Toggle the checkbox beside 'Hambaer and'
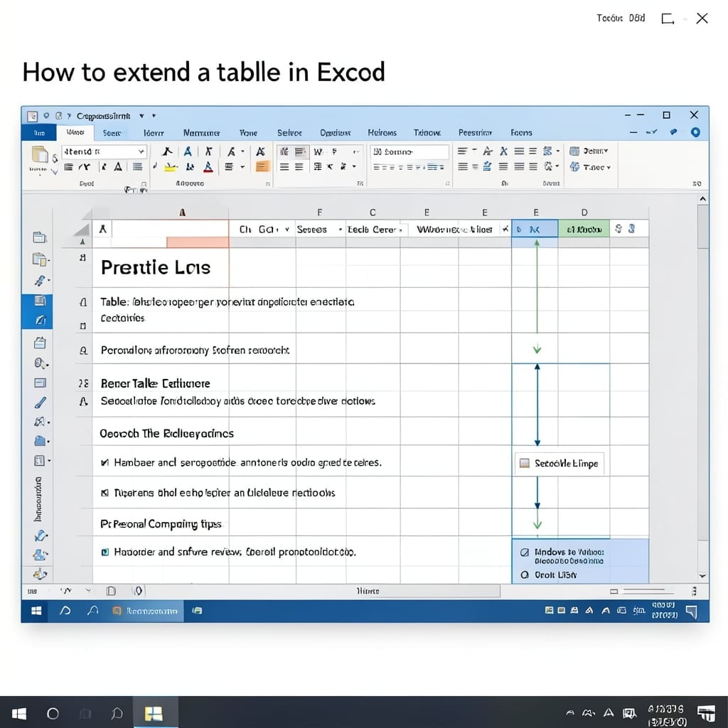Image resolution: width=728 pixels, height=728 pixels. coord(105,462)
